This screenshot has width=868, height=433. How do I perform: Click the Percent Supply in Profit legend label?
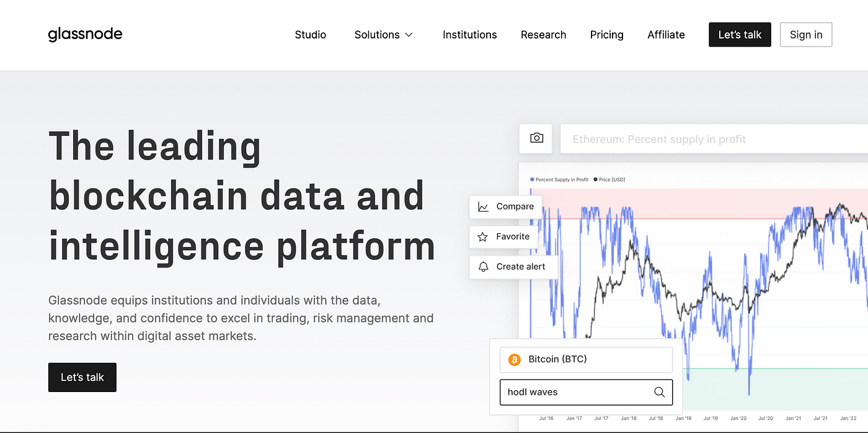562,180
